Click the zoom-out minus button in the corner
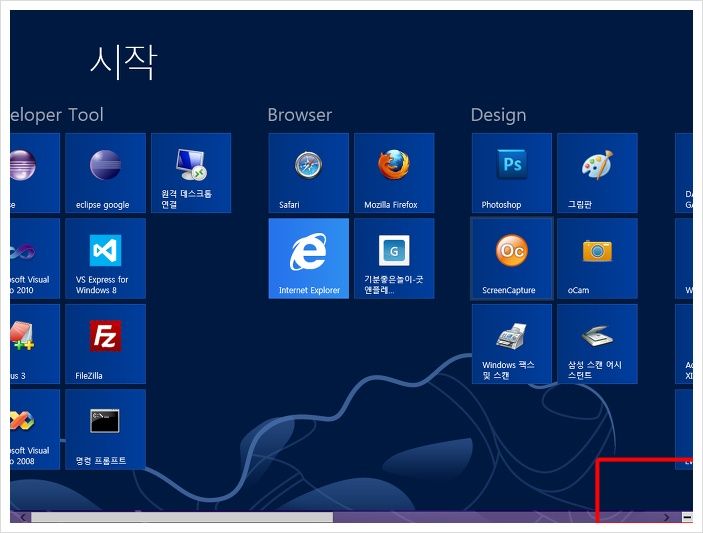Image resolution: width=703 pixels, height=533 pixels. (x=687, y=517)
